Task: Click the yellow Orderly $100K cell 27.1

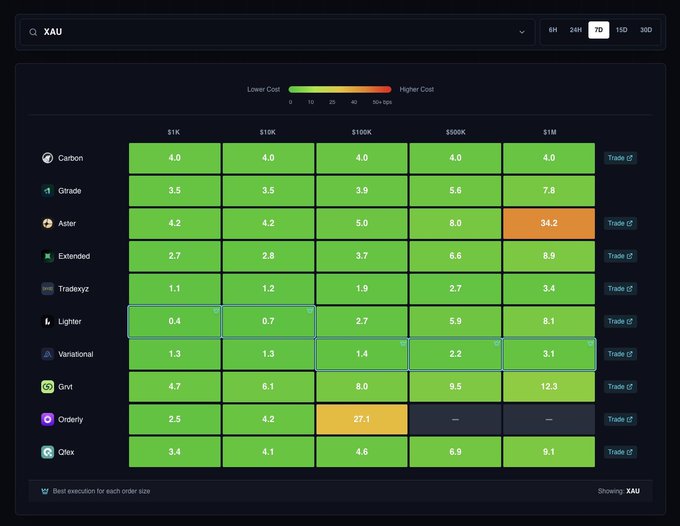Action: [362, 419]
